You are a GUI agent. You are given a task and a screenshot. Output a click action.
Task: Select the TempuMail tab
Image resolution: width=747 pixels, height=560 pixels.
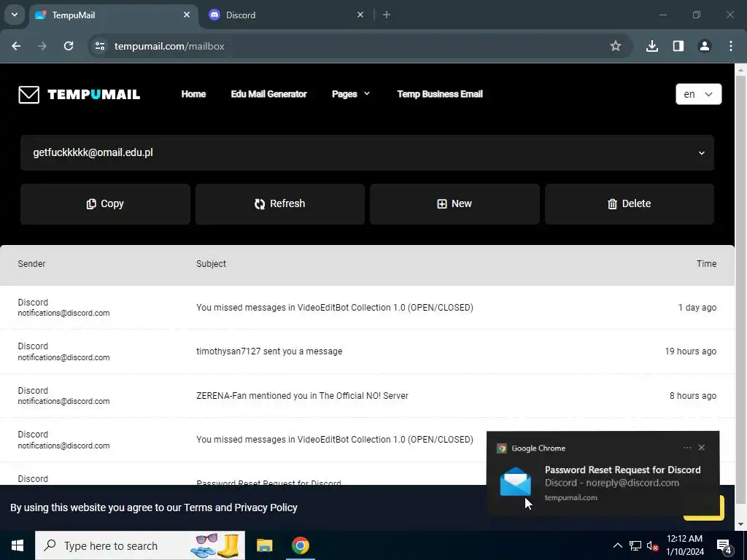(113, 15)
